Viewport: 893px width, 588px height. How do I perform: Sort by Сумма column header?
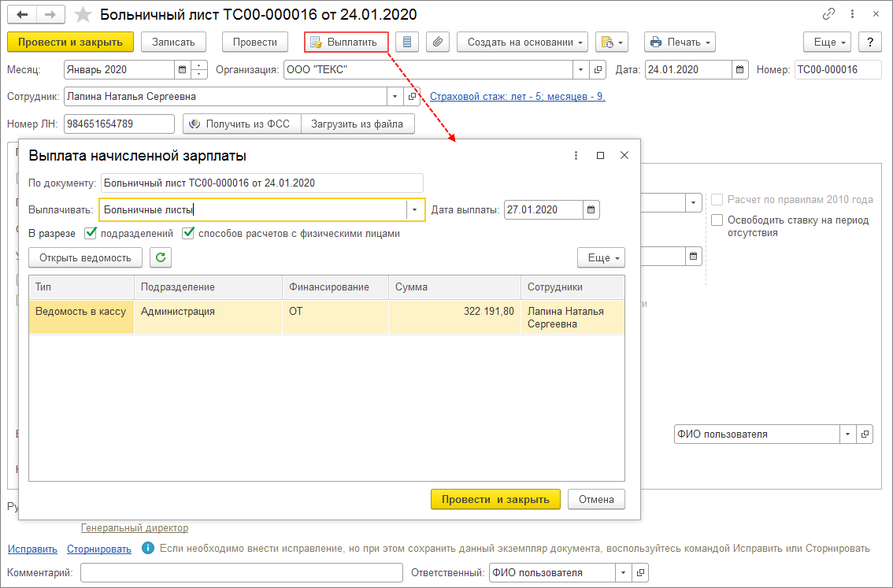pyautogui.click(x=454, y=287)
